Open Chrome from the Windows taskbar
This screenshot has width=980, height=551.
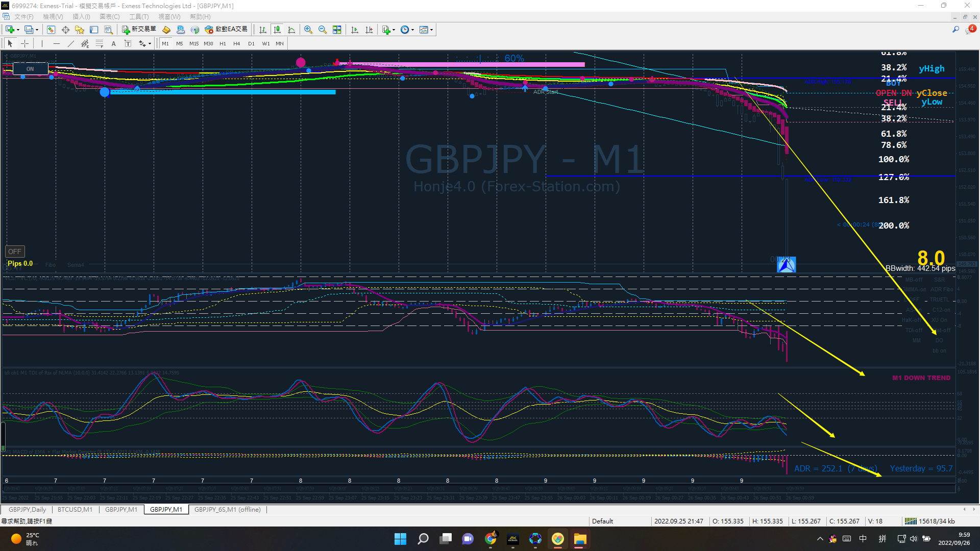click(491, 539)
